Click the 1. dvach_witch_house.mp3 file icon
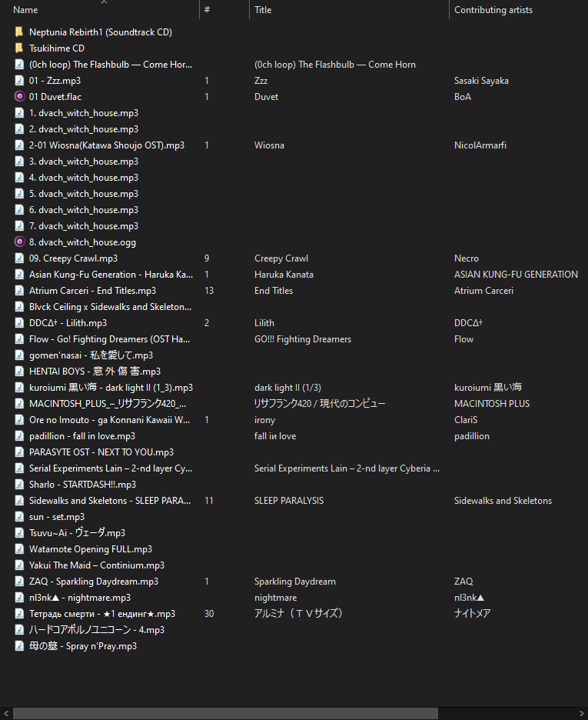The height and width of the screenshot is (720, 588). point(19,113)
